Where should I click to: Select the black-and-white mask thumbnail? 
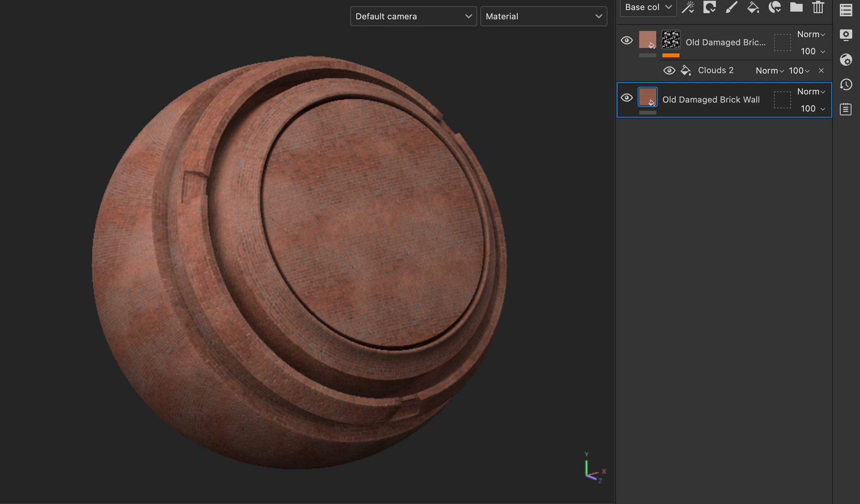tap(671, 39)
